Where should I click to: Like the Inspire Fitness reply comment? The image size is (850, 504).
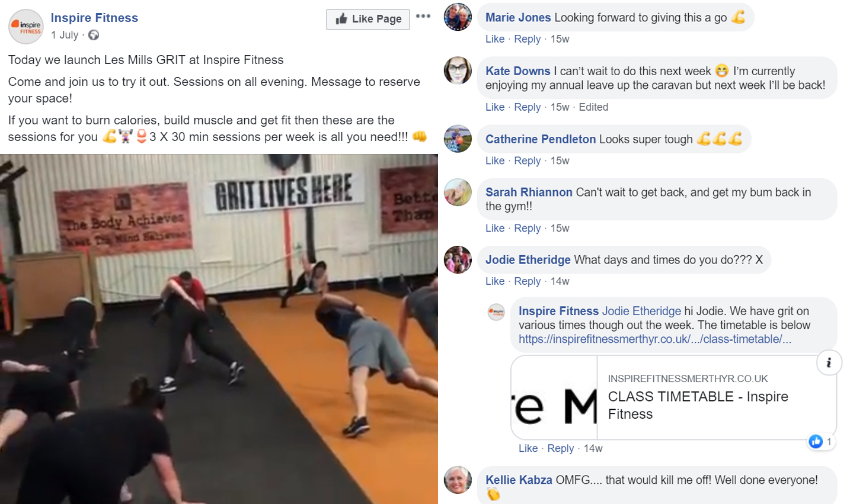click(528, 448)
